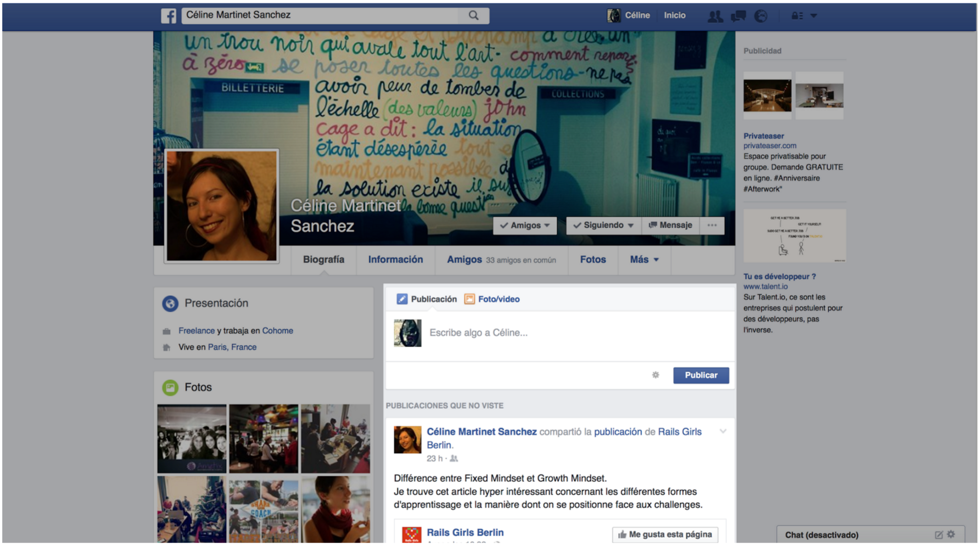Open the Tu es développeur ad link

pyautogui.click(x=780, y=276)
